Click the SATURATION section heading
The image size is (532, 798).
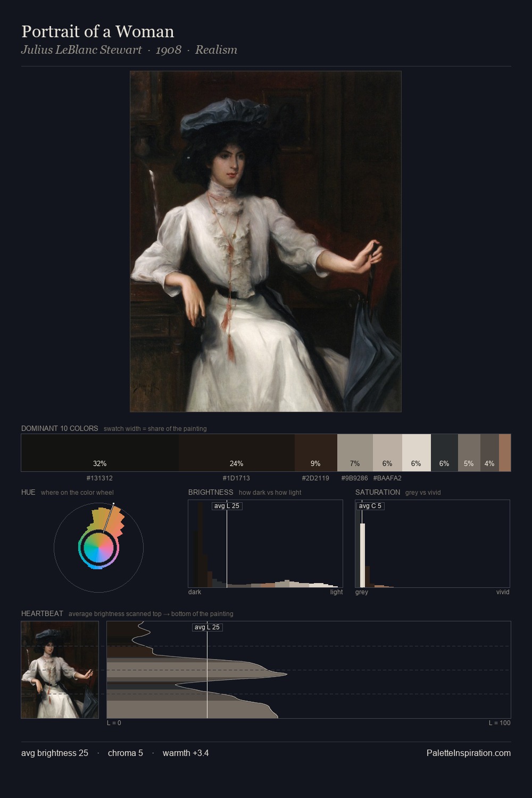[x=378, y=492]
